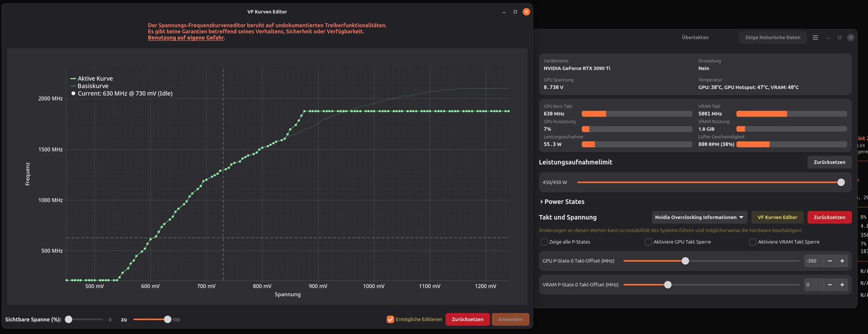The image size is (868, 334).
Task: Click VRAM Takt-Offset value field showing 0
Action: coord(814,284)
